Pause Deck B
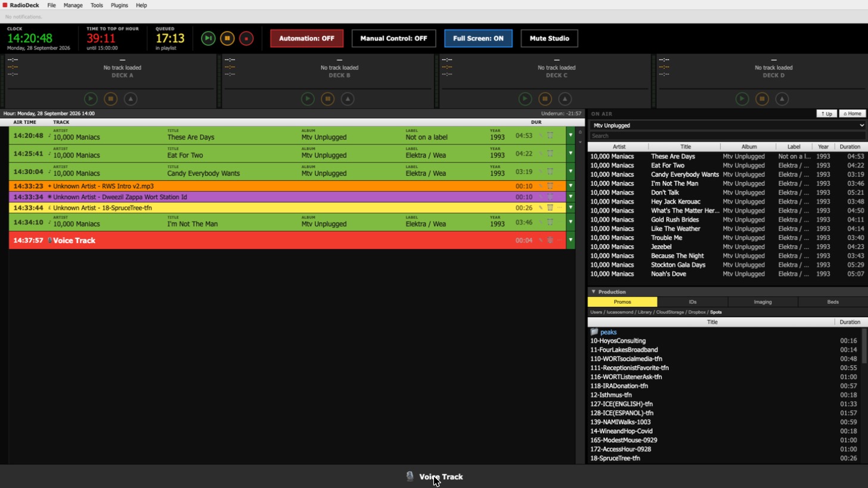Viewport: 868px width, 488px height. tap(327, 99)
